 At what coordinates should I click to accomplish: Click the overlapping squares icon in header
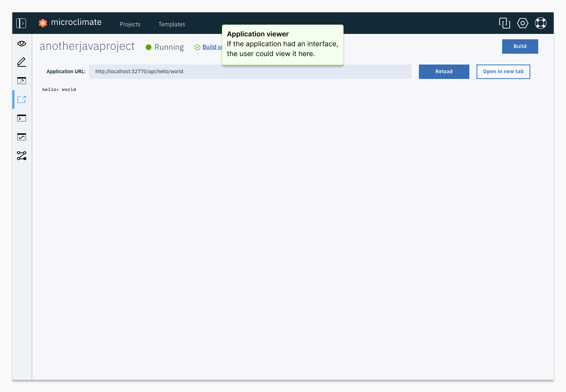pyautogui.click(x=504, y=23)
